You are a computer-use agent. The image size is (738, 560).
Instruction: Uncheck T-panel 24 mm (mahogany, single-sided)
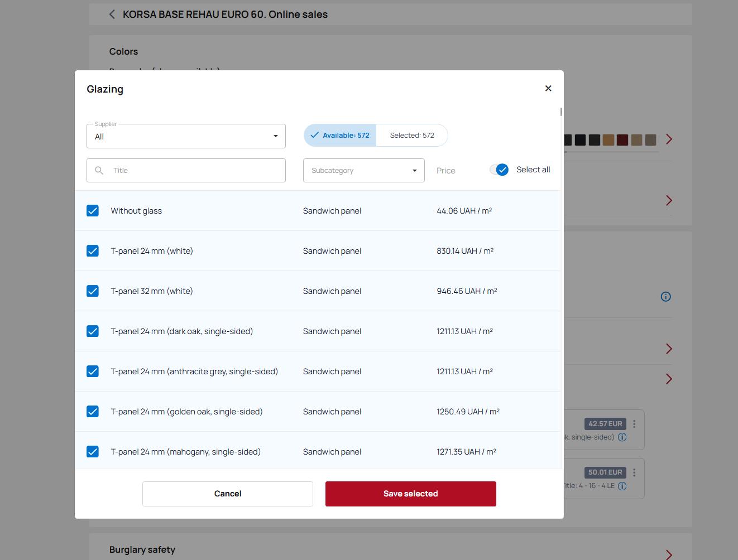coord(93,452)
